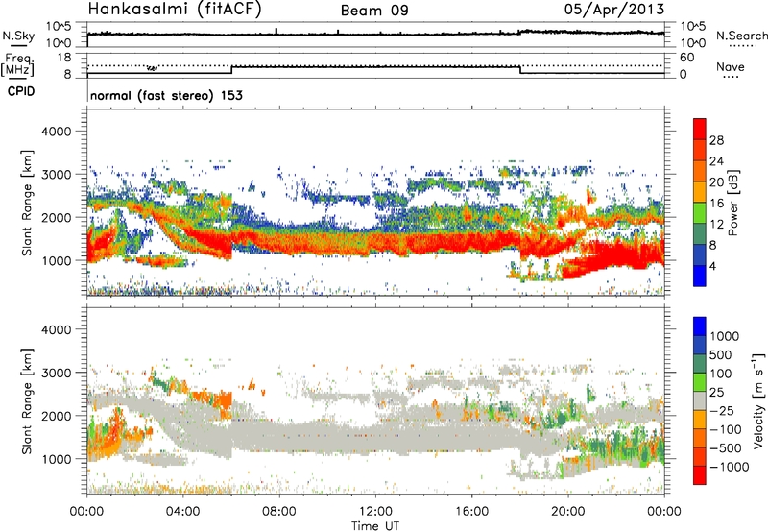This screenshot has width=768, height=532.
Task: Click the '10^5' tick of the N.Sky left axis
Action: pos(59,27)
